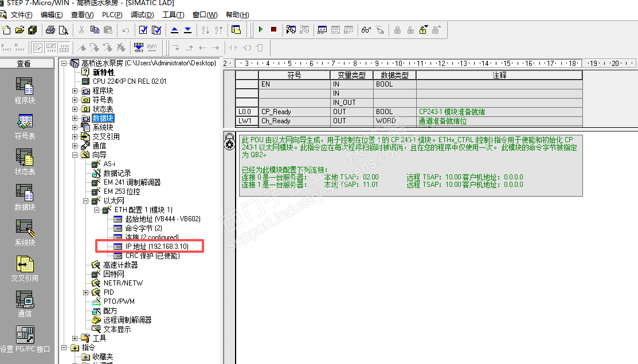Expand the 系统块 tree node

[75, 127]
